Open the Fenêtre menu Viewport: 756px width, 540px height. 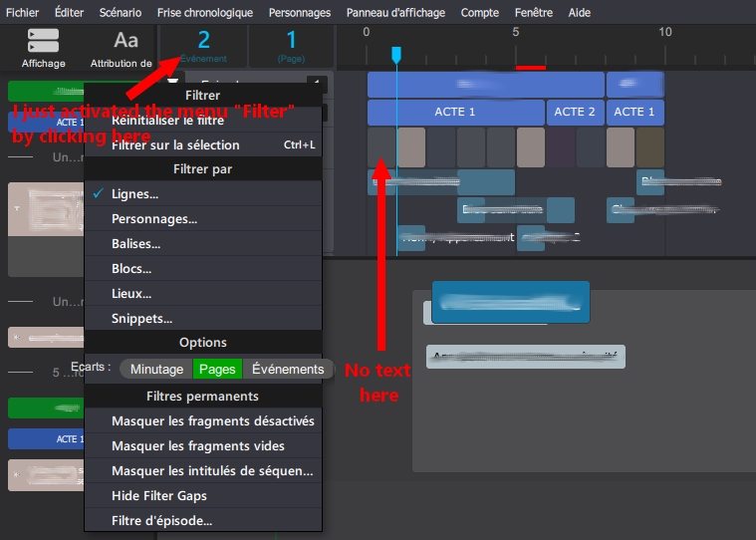point(533,13)
